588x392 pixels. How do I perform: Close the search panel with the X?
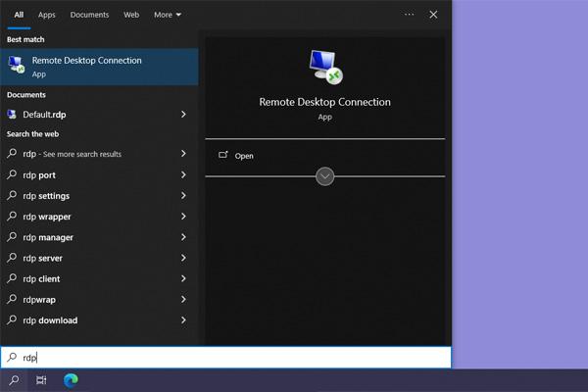(433, 15)
